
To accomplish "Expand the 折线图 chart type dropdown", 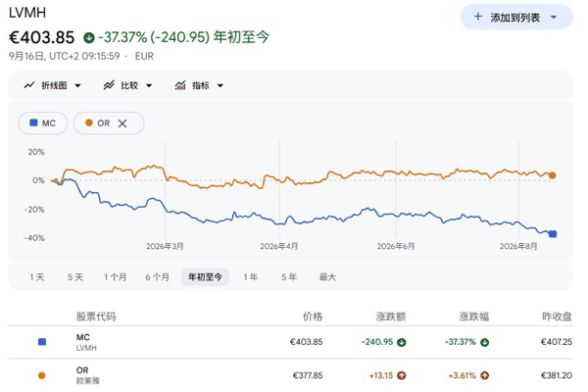I will tap(77, 86).
